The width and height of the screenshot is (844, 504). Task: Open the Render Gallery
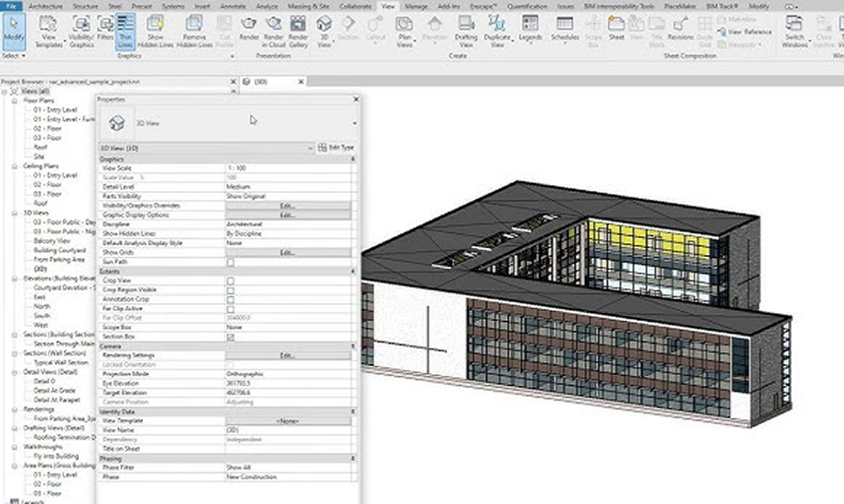point(297,31)
